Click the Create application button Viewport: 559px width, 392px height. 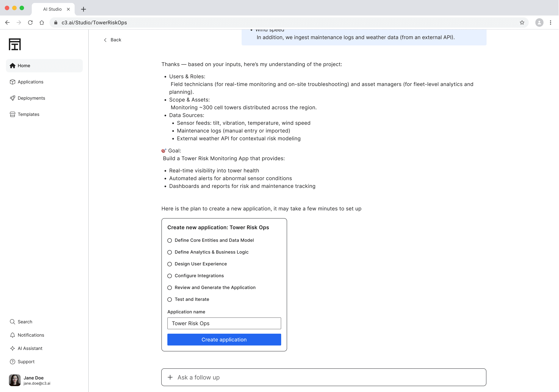point(224,339)
